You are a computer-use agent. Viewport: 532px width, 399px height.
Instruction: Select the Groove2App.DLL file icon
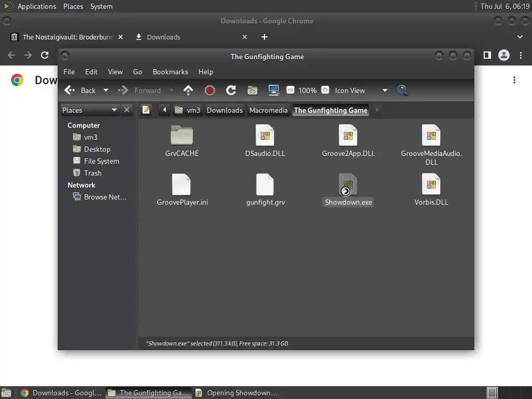(x=348, y=135)
